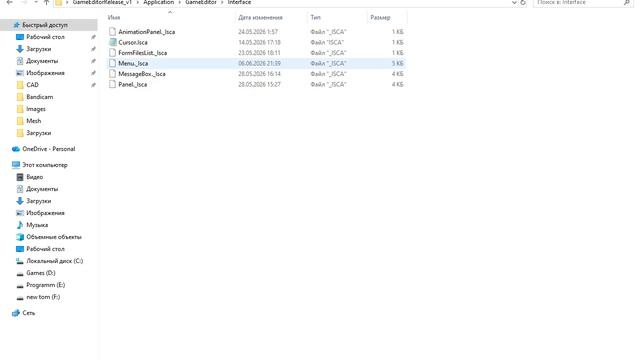Open the Mesh folder in sidebar

point(33,121)
